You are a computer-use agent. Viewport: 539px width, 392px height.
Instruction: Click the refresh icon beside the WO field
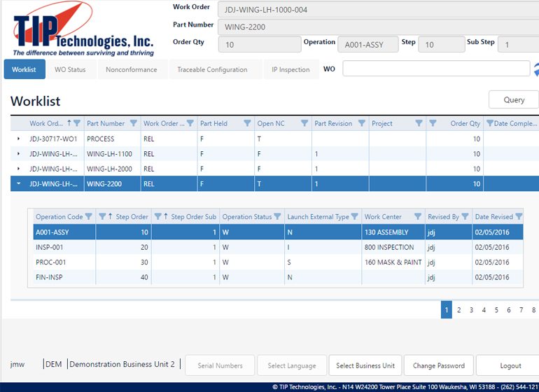(x=536, y=69)
